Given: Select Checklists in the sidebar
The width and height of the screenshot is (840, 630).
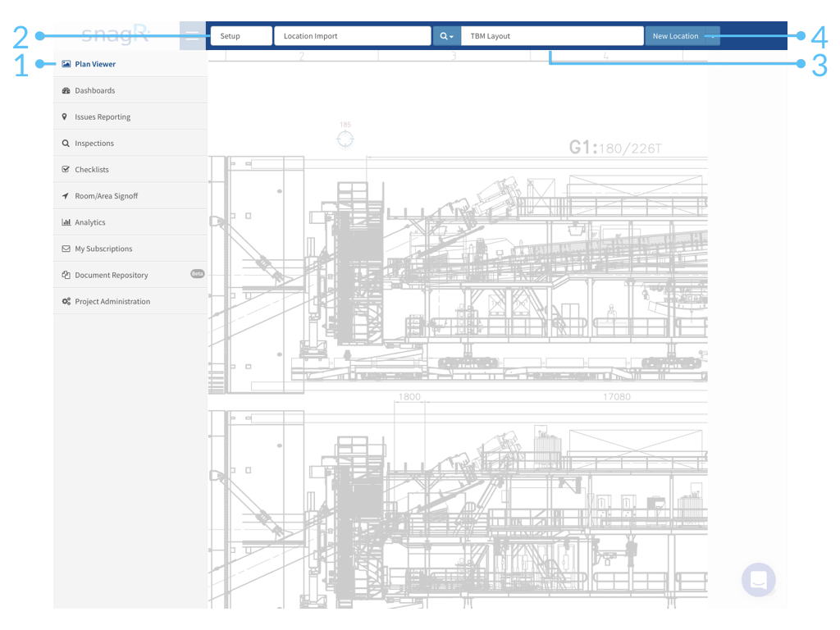Looking at the screenshot, I should [x=130, y=169].
